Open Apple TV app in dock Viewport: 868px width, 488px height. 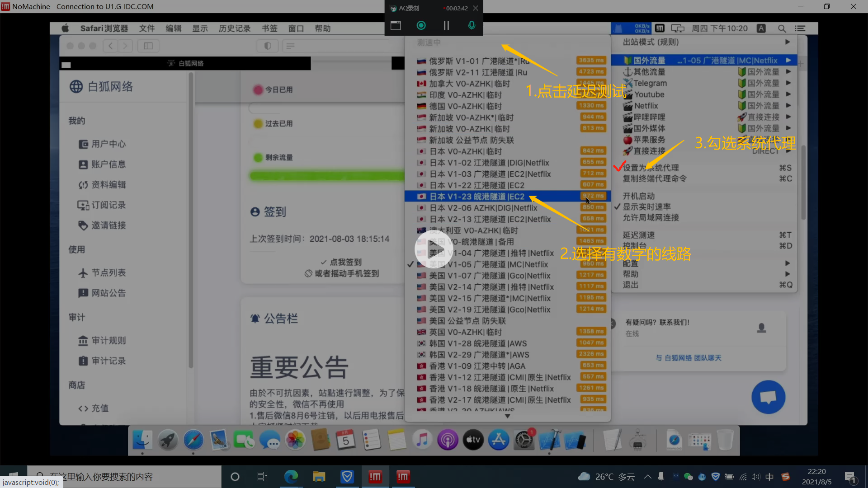473,440
